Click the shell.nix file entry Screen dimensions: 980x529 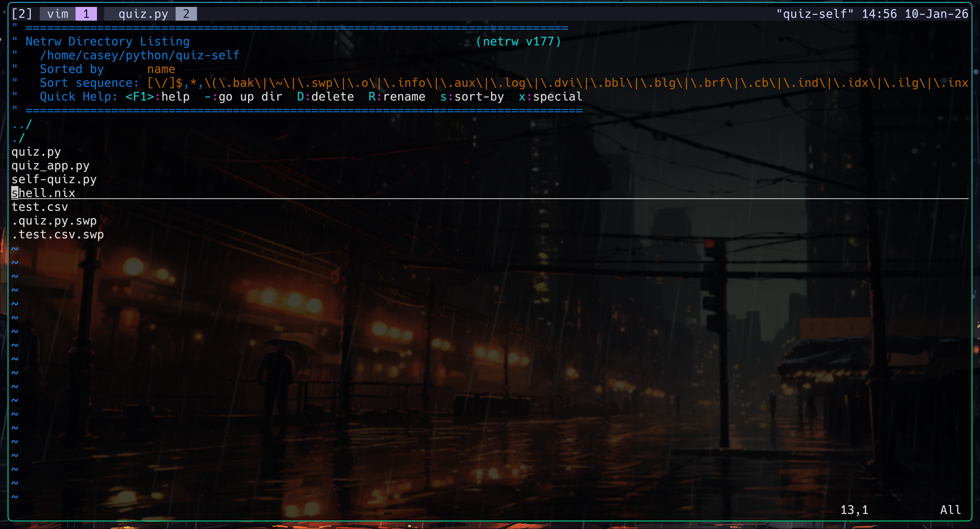pos(43,193)
